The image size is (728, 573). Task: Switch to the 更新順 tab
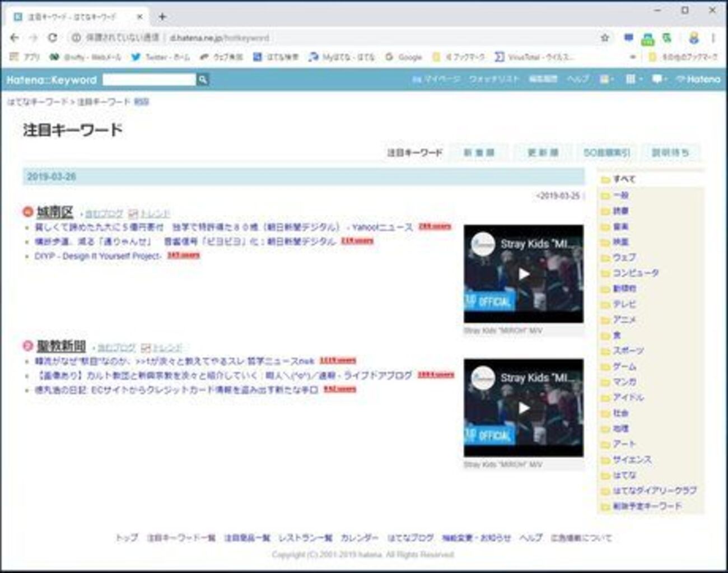click(543, 152)
